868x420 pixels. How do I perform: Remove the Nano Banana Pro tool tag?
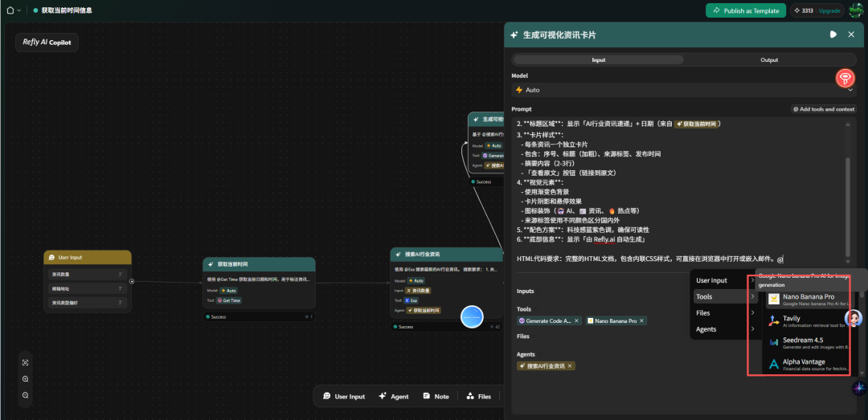coord(641,321)
